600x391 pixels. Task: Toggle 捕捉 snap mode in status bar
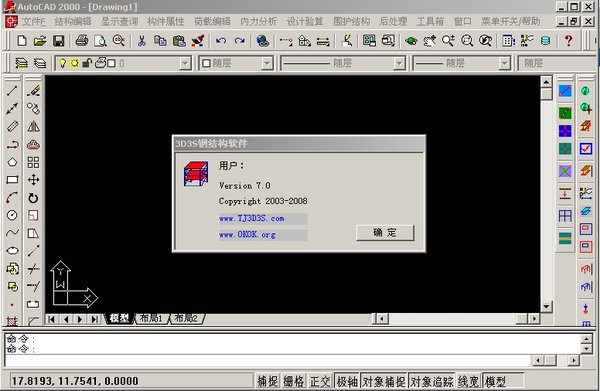(x=267, y=381)
